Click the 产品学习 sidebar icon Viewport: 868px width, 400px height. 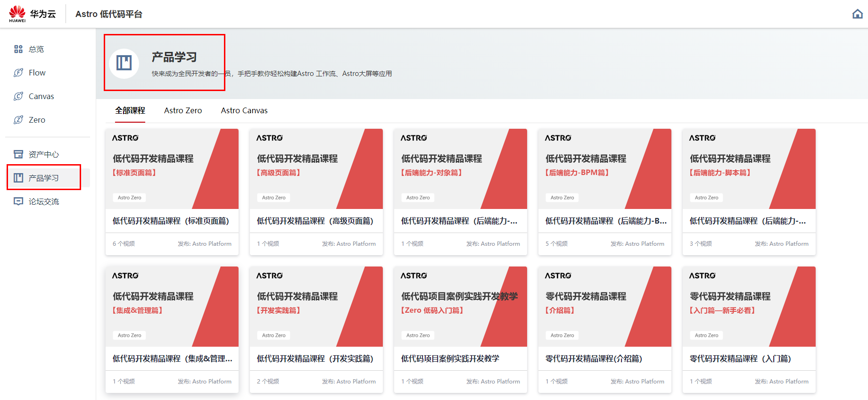pos(18,178)
